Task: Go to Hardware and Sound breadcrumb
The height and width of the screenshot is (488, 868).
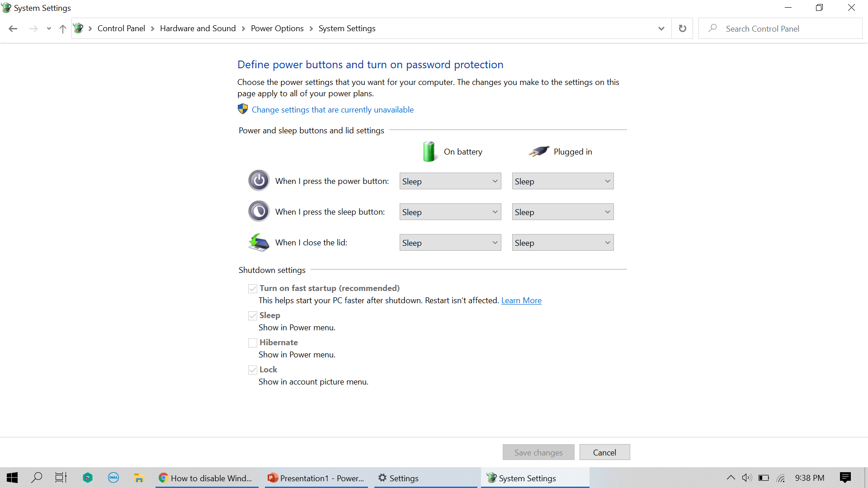Action: coord(198,28)
